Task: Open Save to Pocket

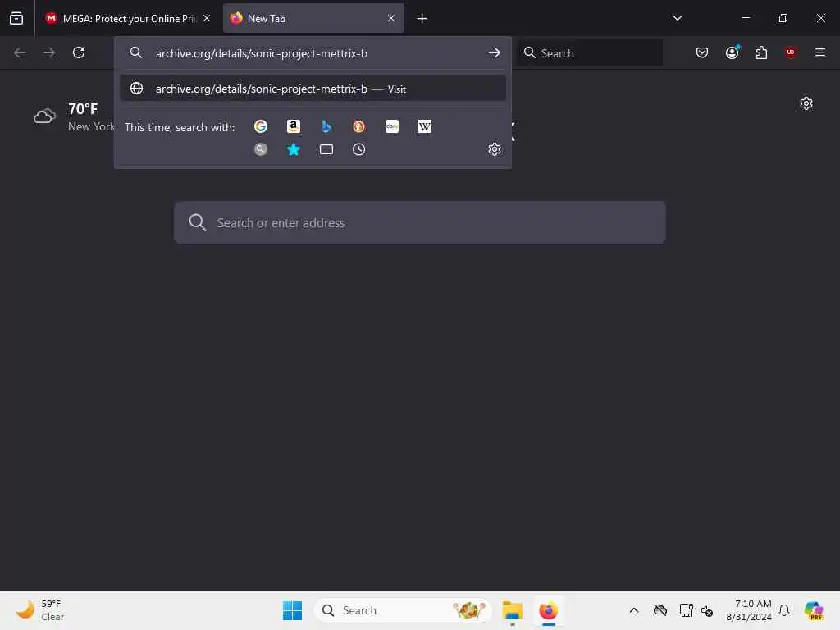Action: click(x=702, y=52)
